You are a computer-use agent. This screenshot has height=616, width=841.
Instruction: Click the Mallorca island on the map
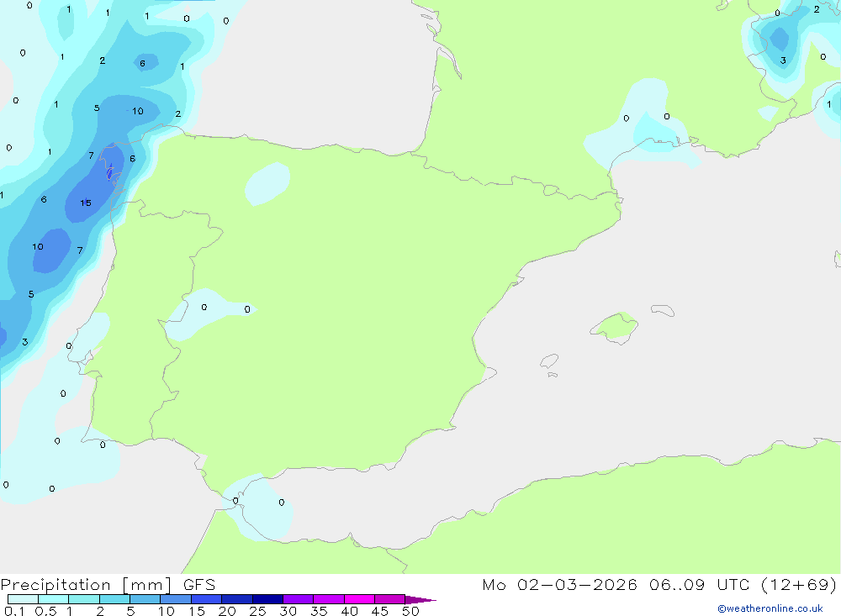(615, 327)
